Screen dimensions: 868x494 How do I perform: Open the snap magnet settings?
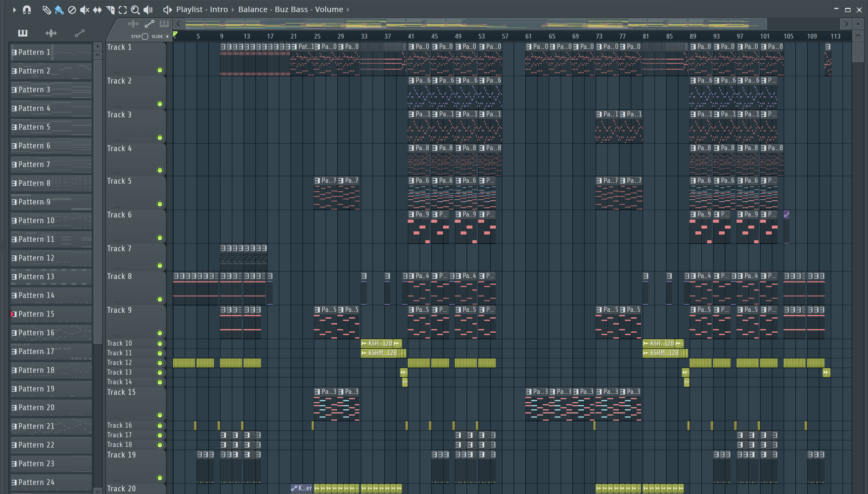(x=27, y=10)
